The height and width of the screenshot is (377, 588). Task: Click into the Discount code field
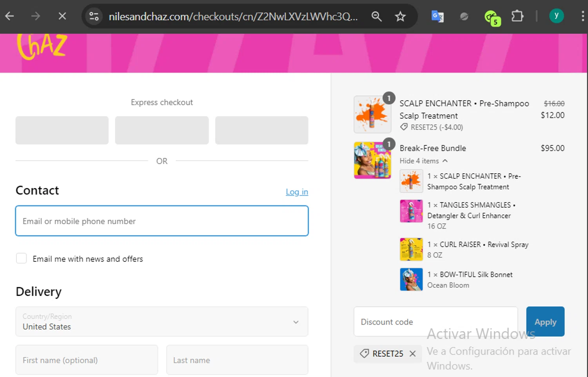pos(436,321)
